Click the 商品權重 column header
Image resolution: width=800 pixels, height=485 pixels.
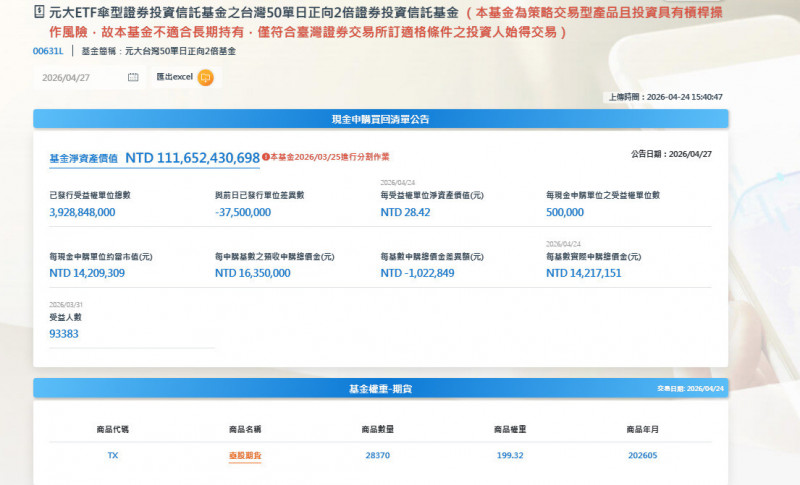(x=511, y=429)
